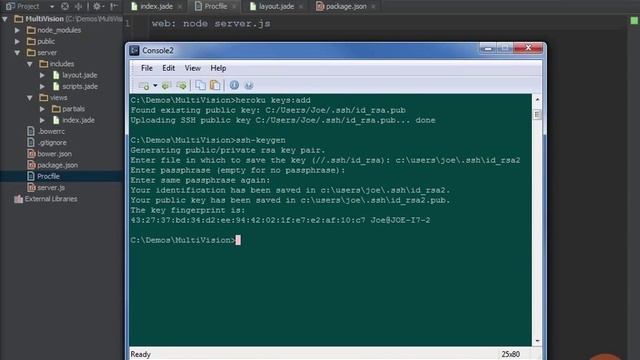
Task: Expand the layout.jade tree node arrow
Action: pyautogui.click(x=42, y=75)
